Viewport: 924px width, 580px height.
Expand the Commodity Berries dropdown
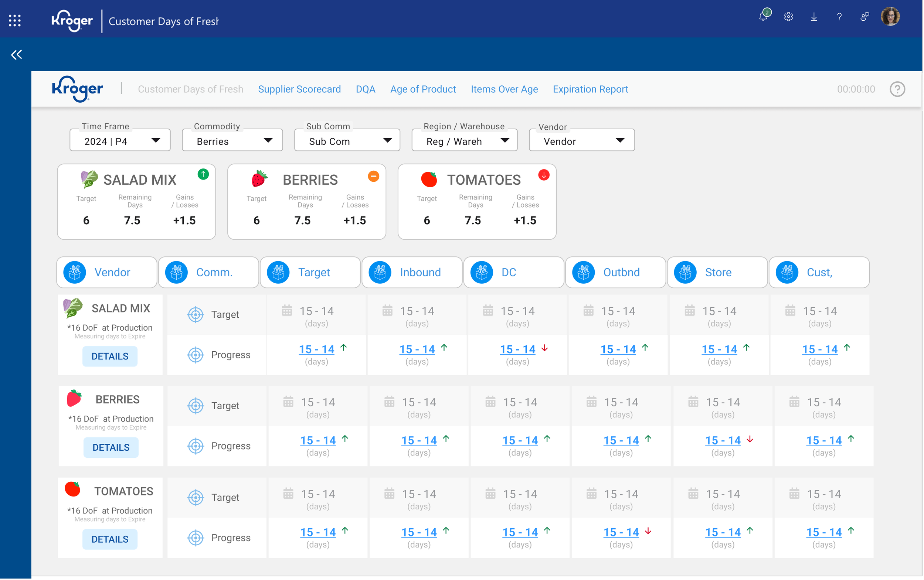[x=232, y=140]
